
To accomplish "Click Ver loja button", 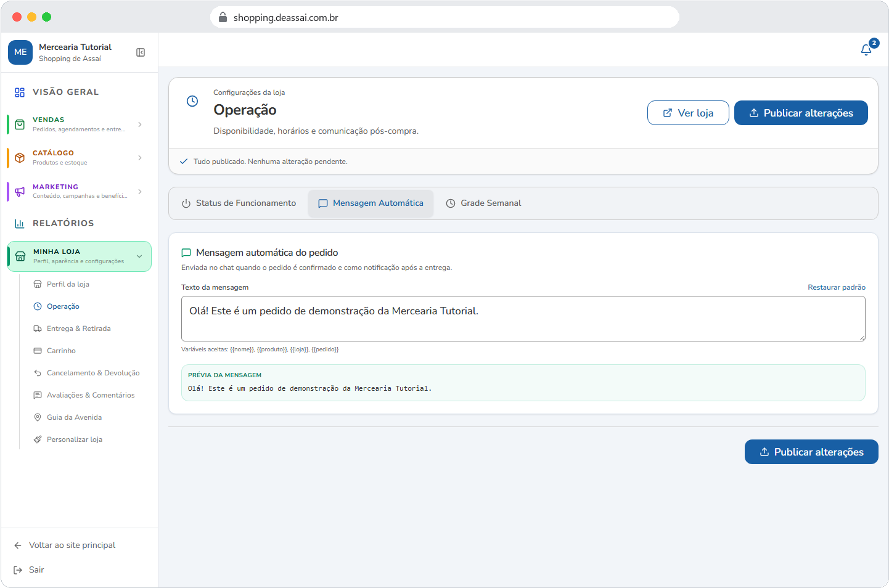I will pyautogui.click(x=688, y=113).
